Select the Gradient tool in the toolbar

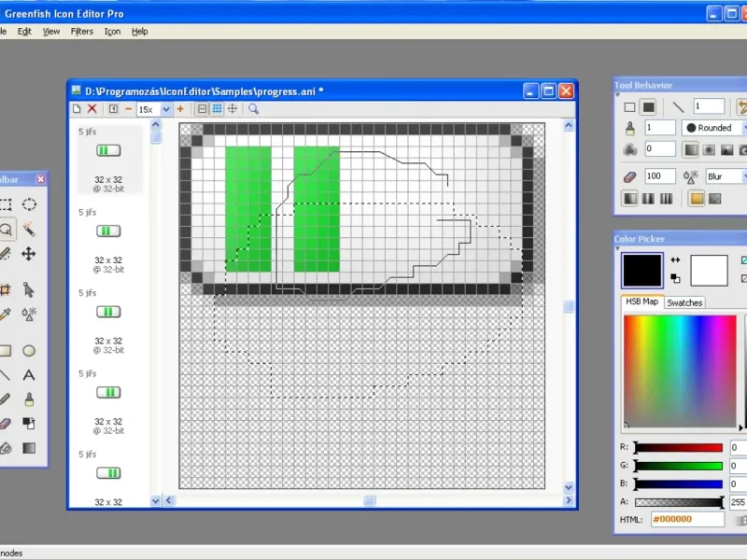click(29, 448)
